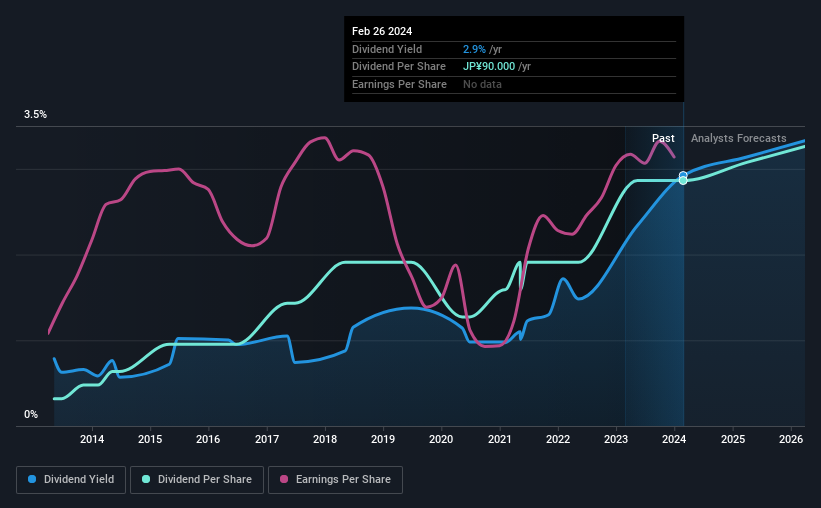Select the 2017 x-axis label
The height and width of the screenshot is (508, 821).
click(267, 439)
